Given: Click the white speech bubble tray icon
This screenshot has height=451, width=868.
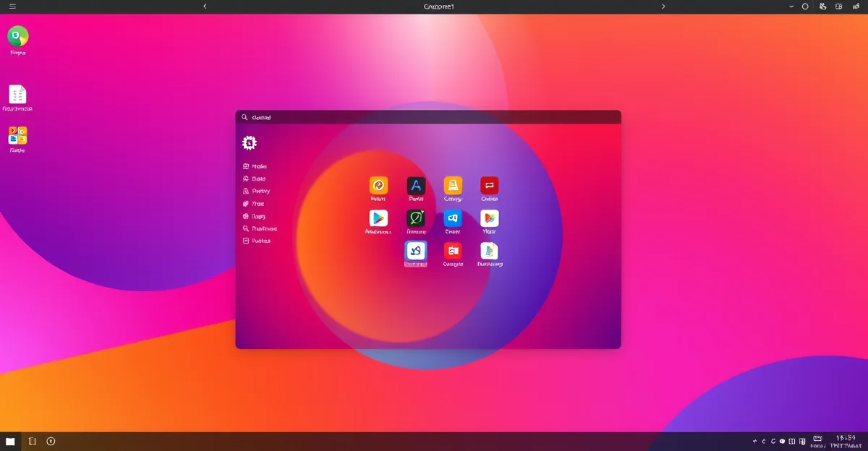Looking at the screenshot, I should (x=781, y=441).
